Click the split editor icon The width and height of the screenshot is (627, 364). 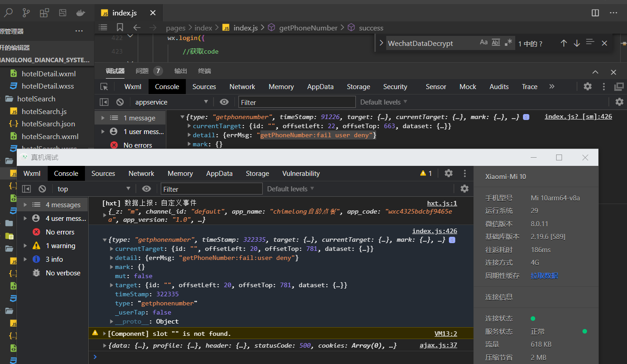pos(595,13)
